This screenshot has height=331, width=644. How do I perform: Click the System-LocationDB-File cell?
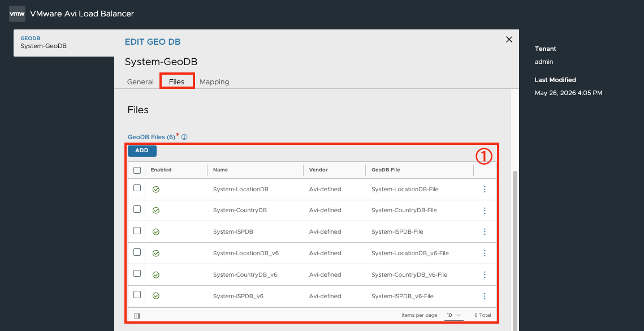pos(405,189)
